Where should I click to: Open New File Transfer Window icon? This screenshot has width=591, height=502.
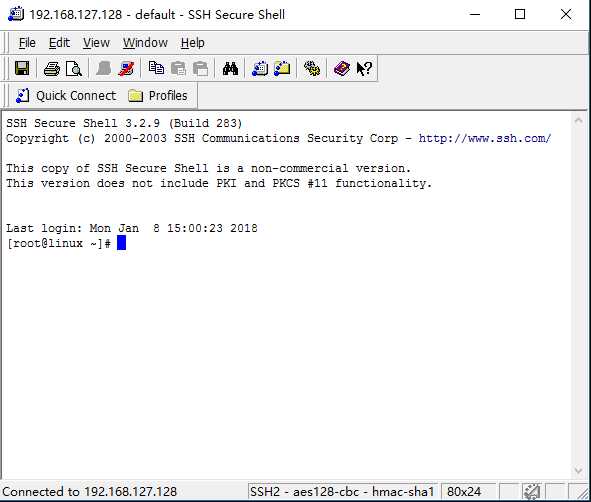pos(282,69)
